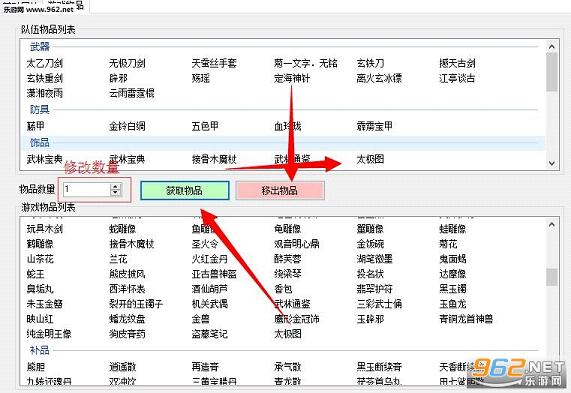571x393 pixels.
Task: Select 西洋怀表 item
Action: tap(127, 289)
